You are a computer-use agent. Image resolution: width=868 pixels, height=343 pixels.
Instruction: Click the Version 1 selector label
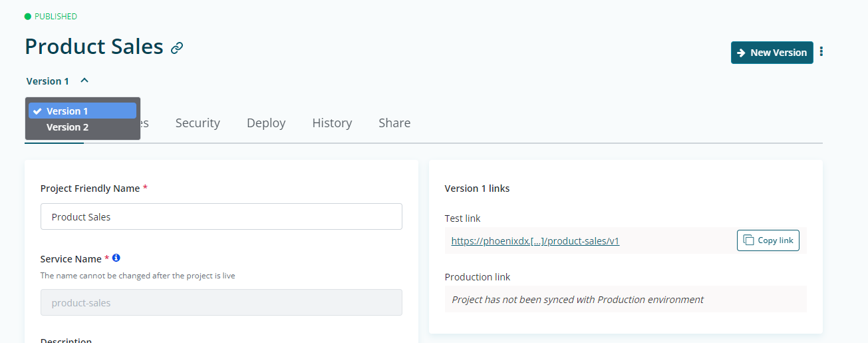[48, 81]
